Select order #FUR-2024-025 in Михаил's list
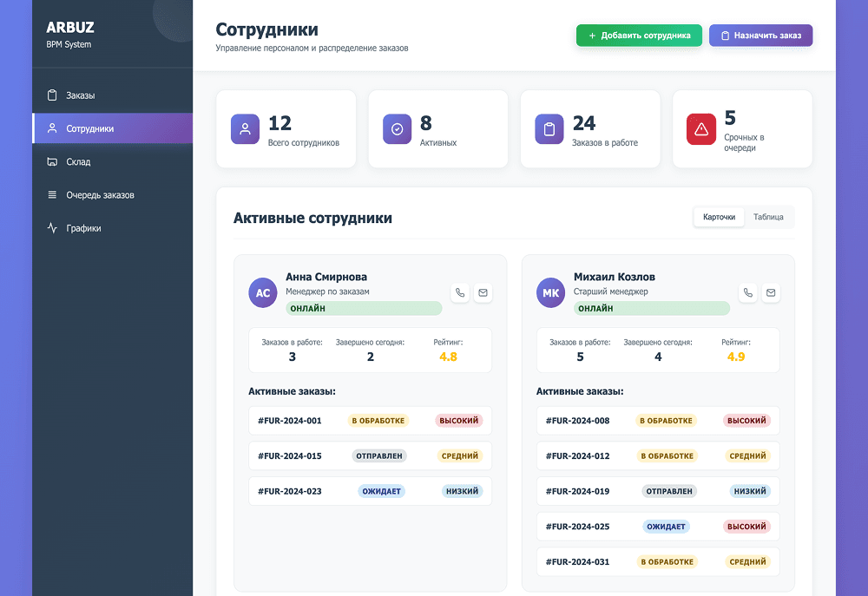Image resolution: width=868 pixels, height=596 pixels. point(578,527)
